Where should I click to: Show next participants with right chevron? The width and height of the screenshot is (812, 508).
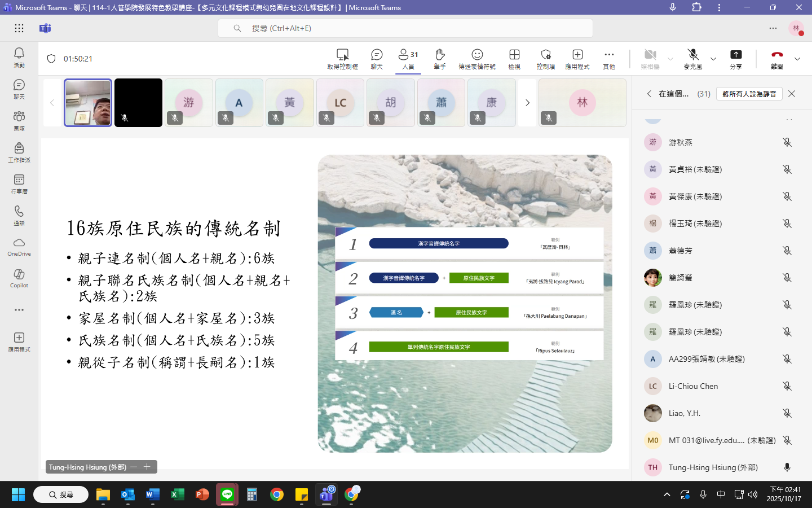pyautogui.click(x=527, y=103)
